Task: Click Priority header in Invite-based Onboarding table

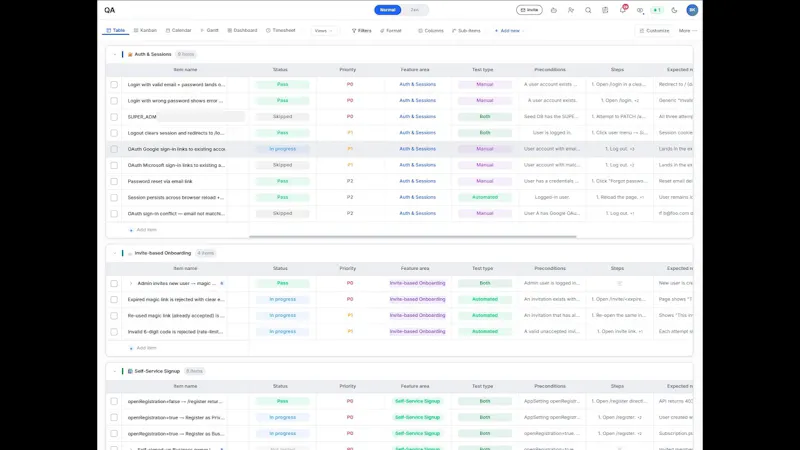Action: coord(347,268)
